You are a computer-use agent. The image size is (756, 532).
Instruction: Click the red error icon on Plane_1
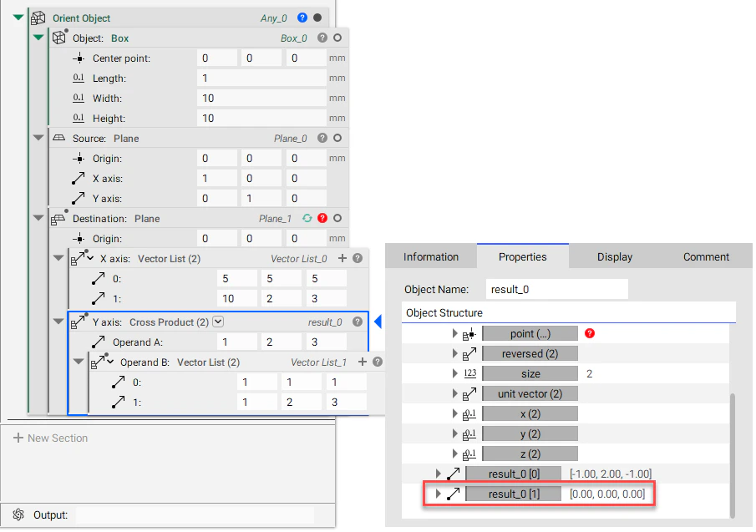[322, 218]
